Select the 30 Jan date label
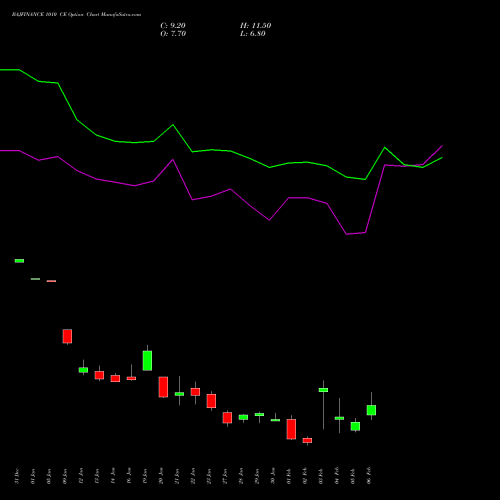 [x=273, y=476]
